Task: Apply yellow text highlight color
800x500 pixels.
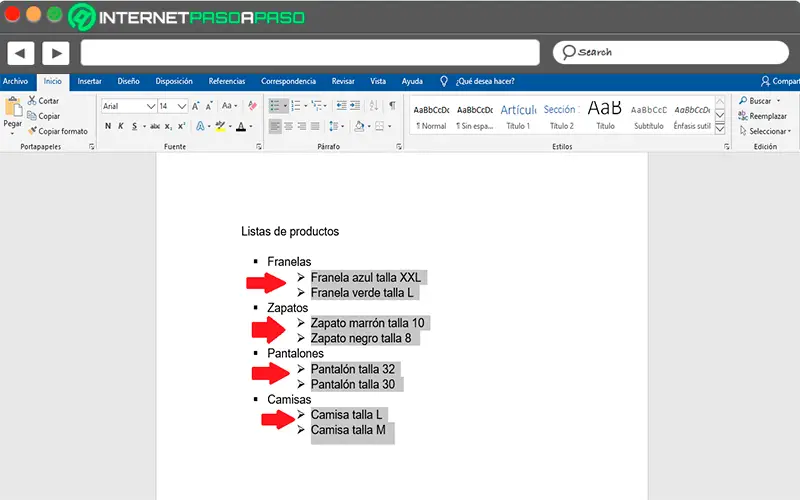Action: [220, 126]
